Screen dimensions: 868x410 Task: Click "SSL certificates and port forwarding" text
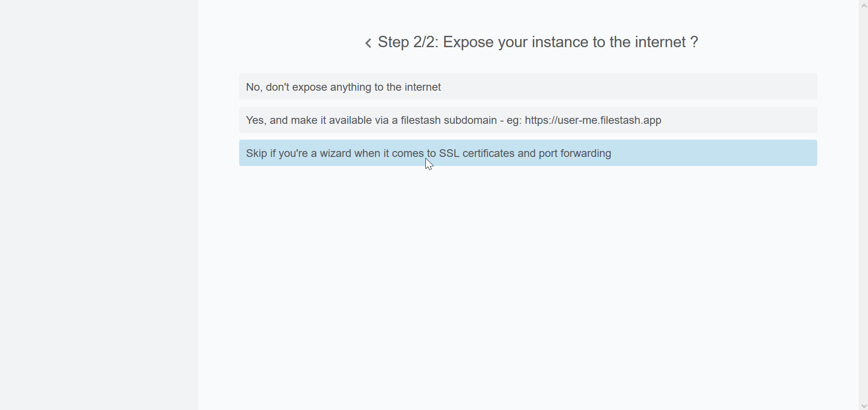[x=525, y=153]
